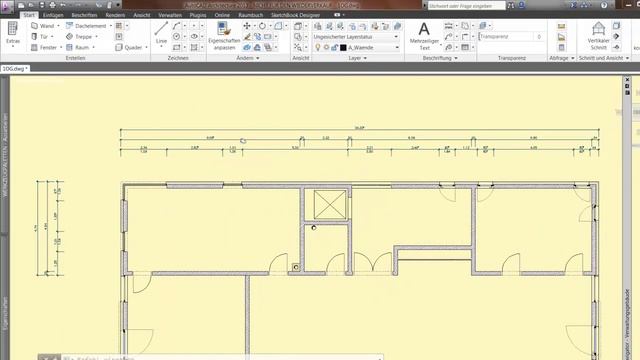Image resolution: width=640 pixels, height=360 pixels.
Task: Select the Treppe stair tool
Action: [x=79, y=37]
